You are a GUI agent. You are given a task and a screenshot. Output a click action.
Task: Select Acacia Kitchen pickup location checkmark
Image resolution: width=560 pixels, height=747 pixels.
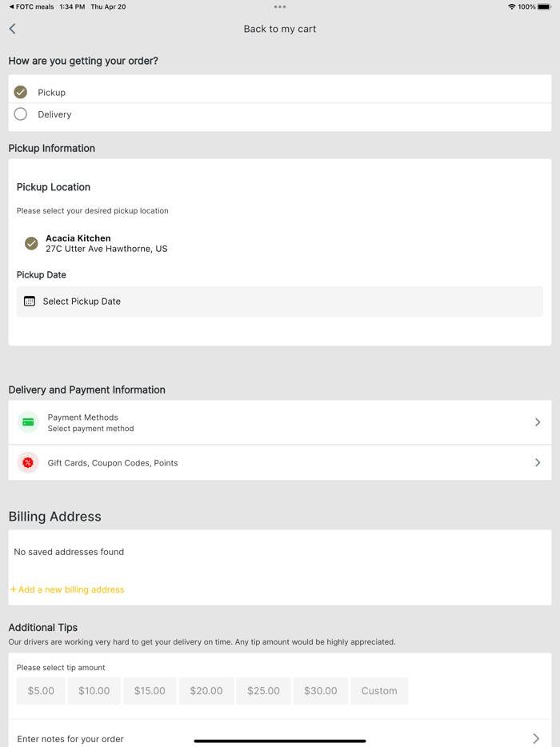click(31, 243)
